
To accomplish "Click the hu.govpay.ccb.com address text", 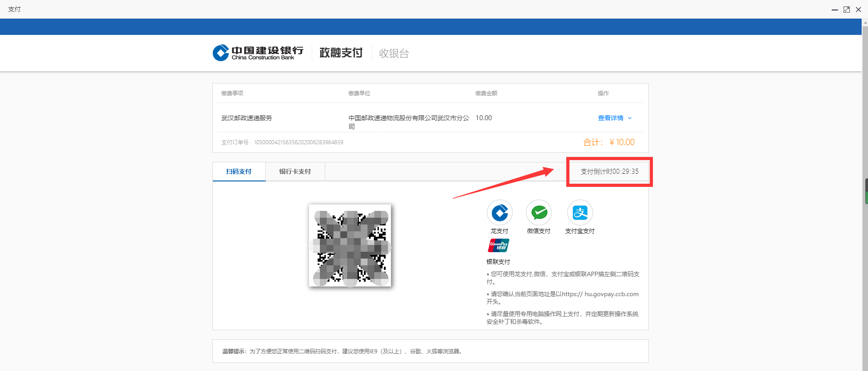I will (611, 294).
